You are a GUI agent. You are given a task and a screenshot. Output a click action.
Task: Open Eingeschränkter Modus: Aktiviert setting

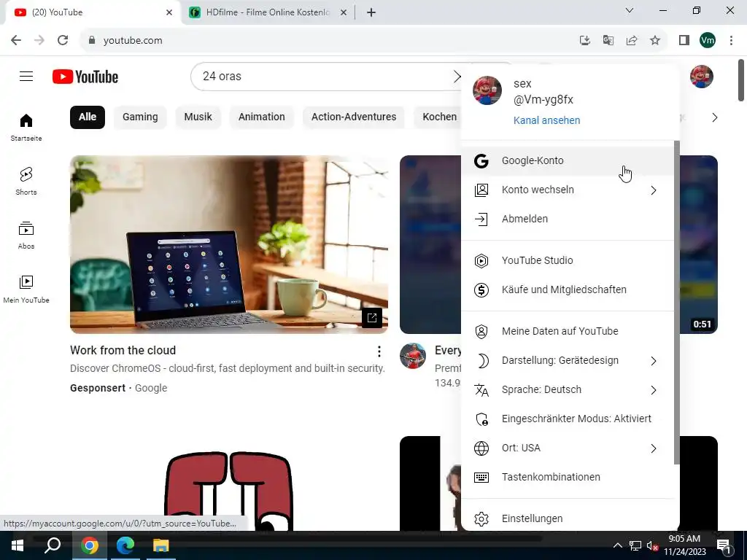click(x=567, y=419)
